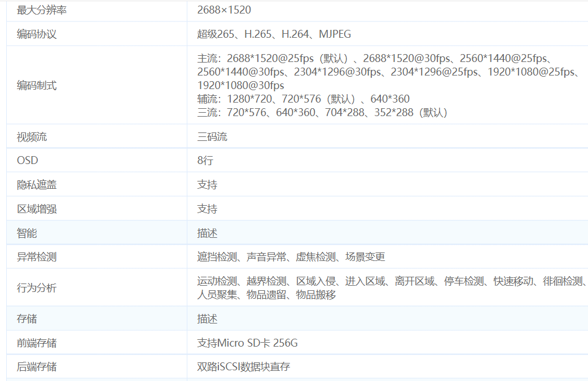Click the 编码协议 label cell
The width and height of the screenshot is (588, 381).
coord(37,34)
